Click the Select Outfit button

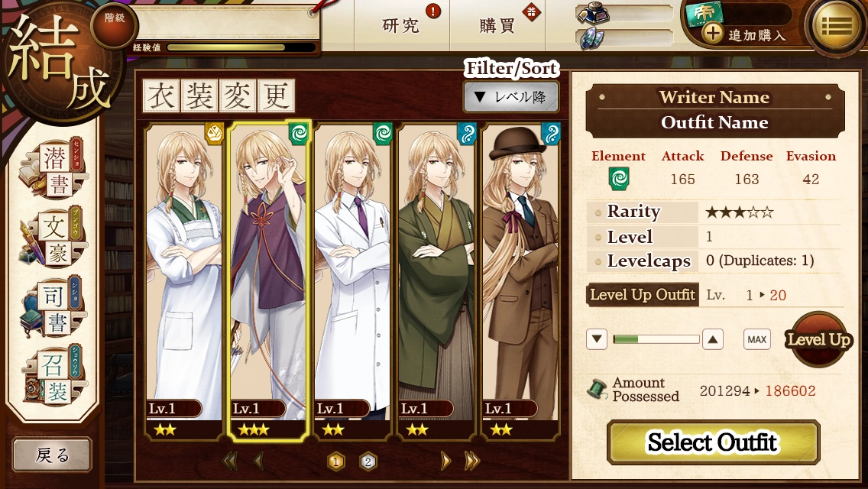coord(713,442)
